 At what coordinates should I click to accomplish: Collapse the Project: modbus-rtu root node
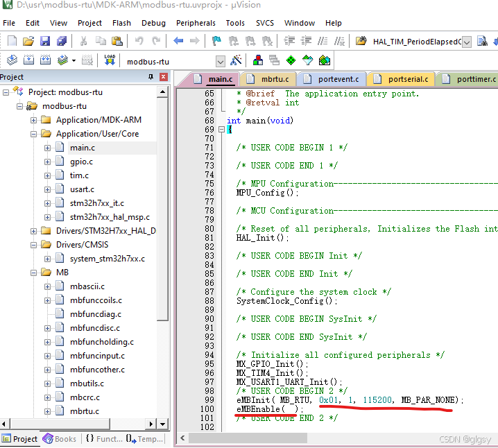(6, 92)
